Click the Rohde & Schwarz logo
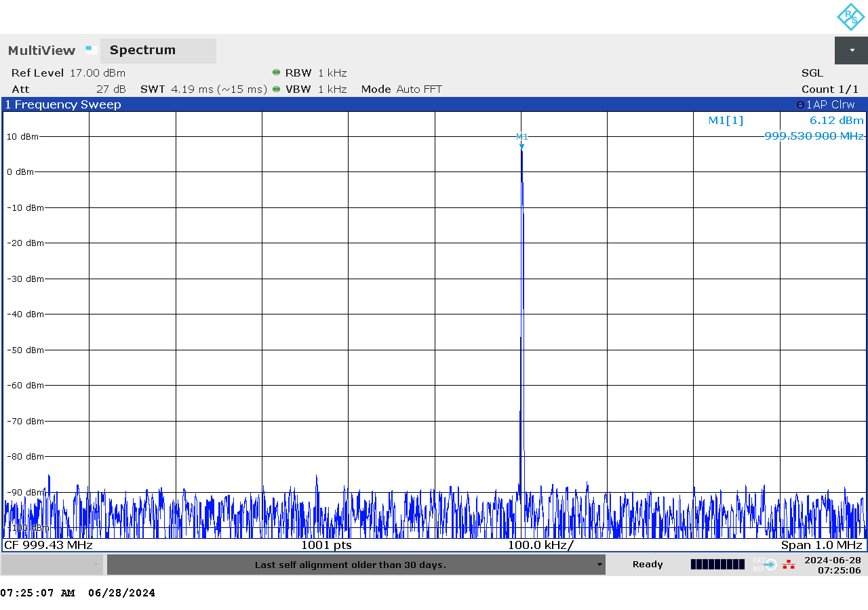Image resolution: width=868 pixels, height=610 pixels. click(x=850, y=17)
